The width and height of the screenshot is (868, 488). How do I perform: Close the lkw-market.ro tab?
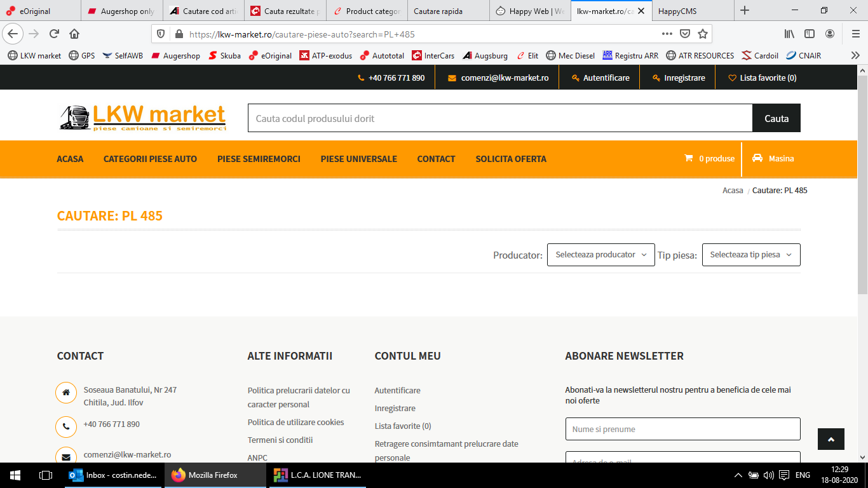point(641,11)
